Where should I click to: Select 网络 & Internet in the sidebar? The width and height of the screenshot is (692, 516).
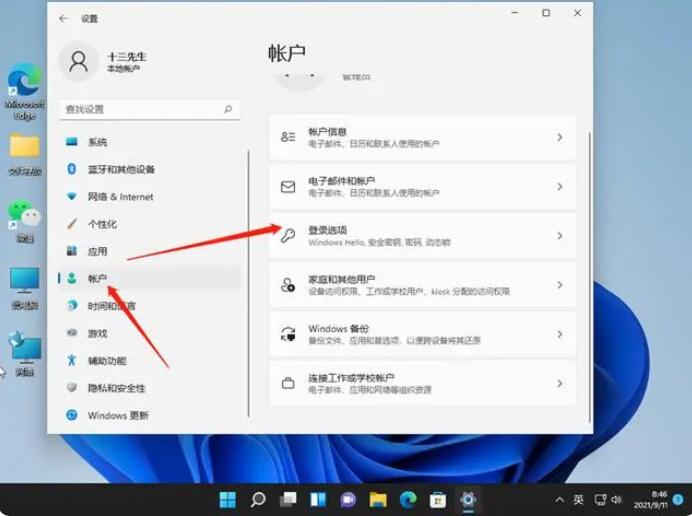coord(150,196)
